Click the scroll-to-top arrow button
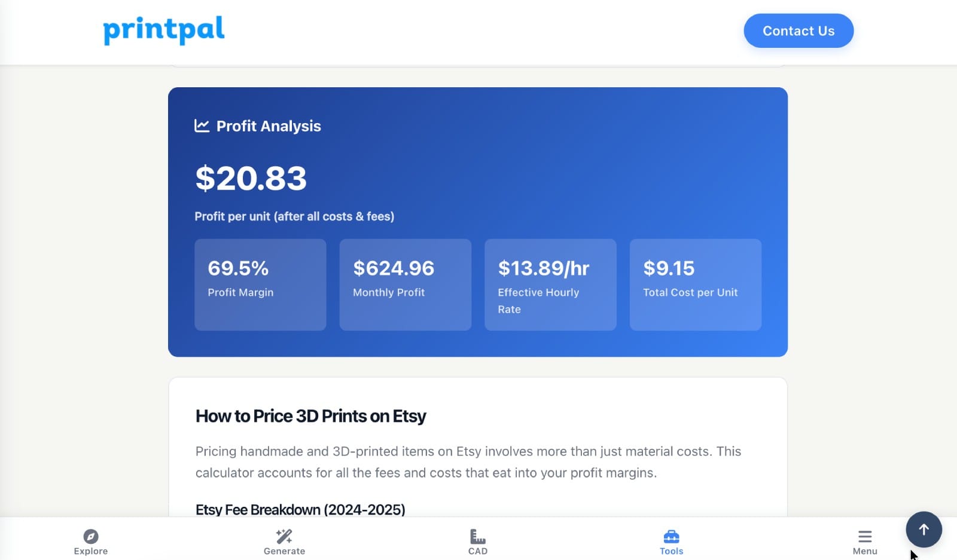957x560 pixels. [924, 530]
